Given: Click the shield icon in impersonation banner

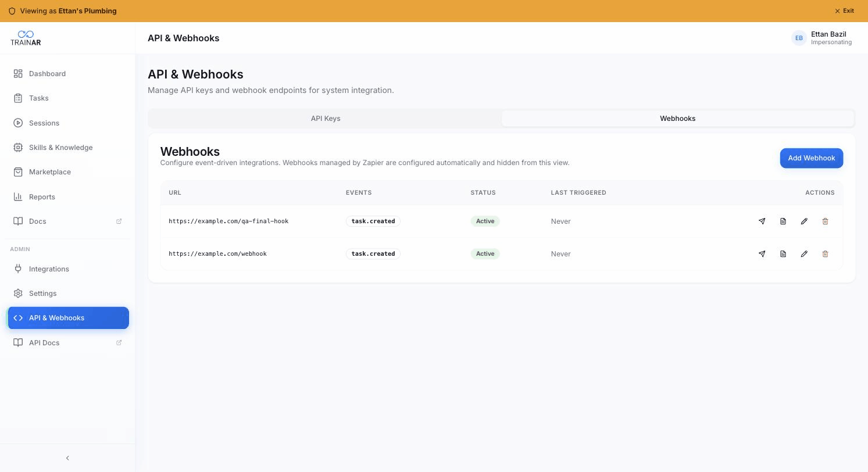Looking at the screenshot, I should click(x=12, y=11).
